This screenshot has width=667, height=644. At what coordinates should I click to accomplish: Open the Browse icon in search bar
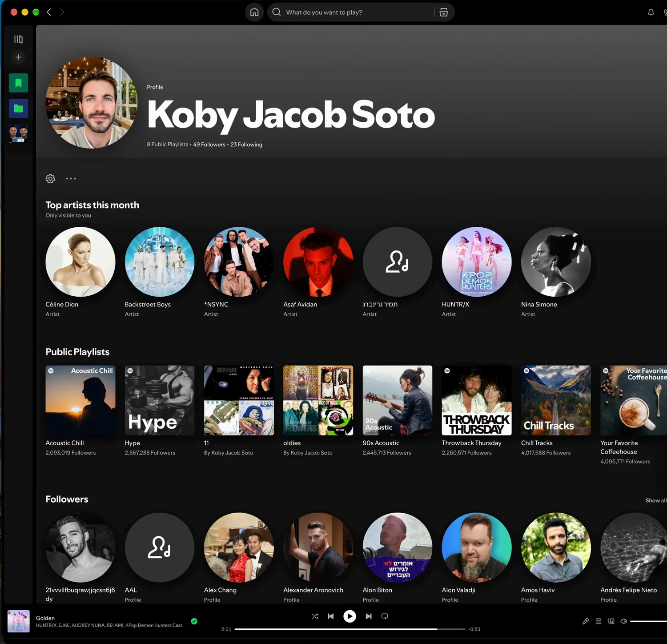[x=443, y=12]
